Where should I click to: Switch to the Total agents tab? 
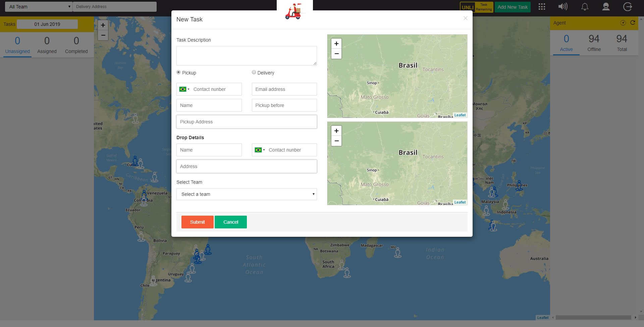622,43
